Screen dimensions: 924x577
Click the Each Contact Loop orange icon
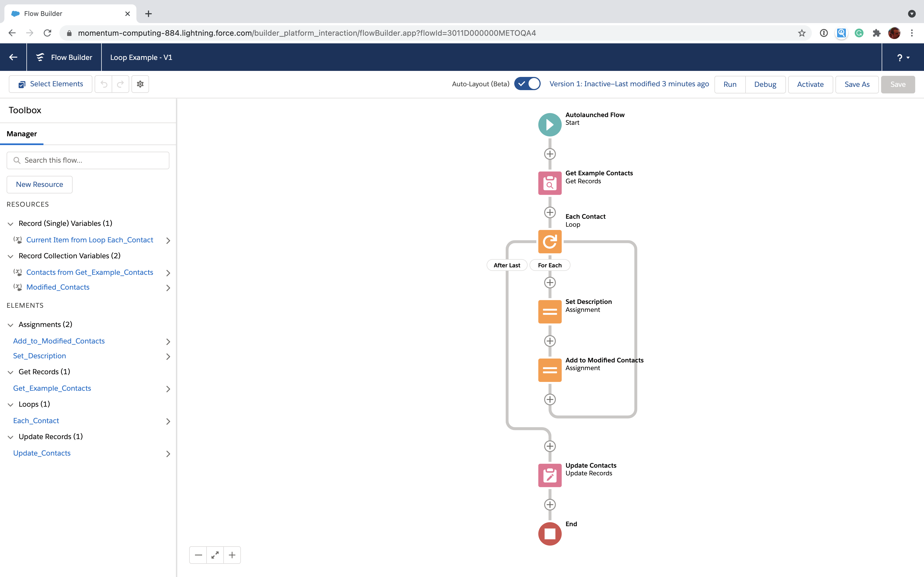(549, 241)
